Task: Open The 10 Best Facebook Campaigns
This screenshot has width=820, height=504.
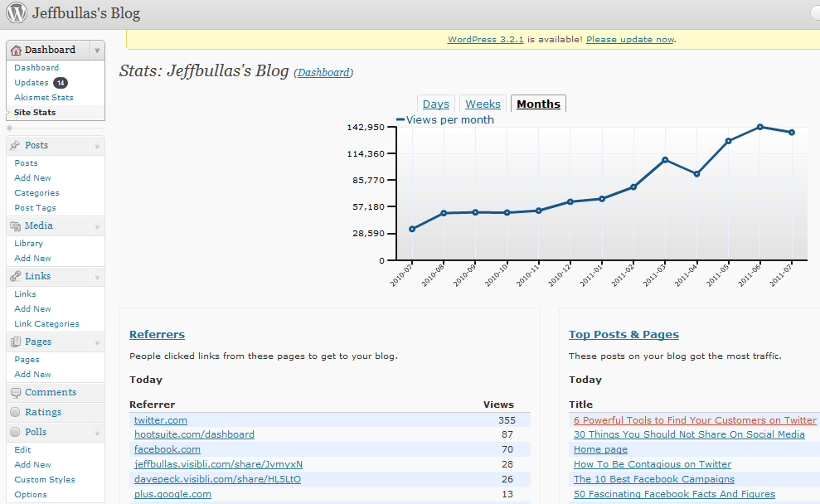Action: pyautogui.click(x=653, y=479)
